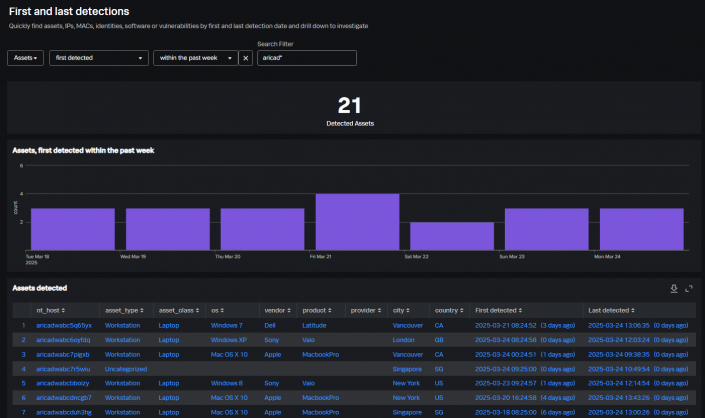Open host aricadwabcduh3hg
The height and width of the screenshot is (418, 705).
[x=64, y=412]
